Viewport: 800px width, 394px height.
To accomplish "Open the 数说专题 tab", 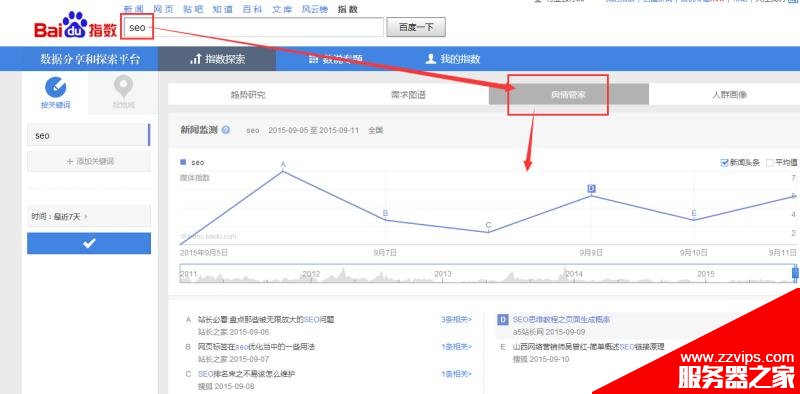I will click(336, 59).
